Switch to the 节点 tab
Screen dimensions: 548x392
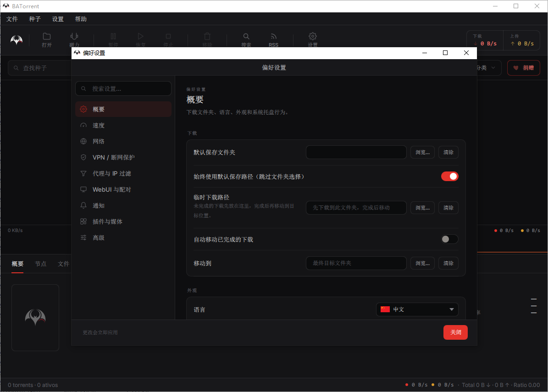point(40,264)
